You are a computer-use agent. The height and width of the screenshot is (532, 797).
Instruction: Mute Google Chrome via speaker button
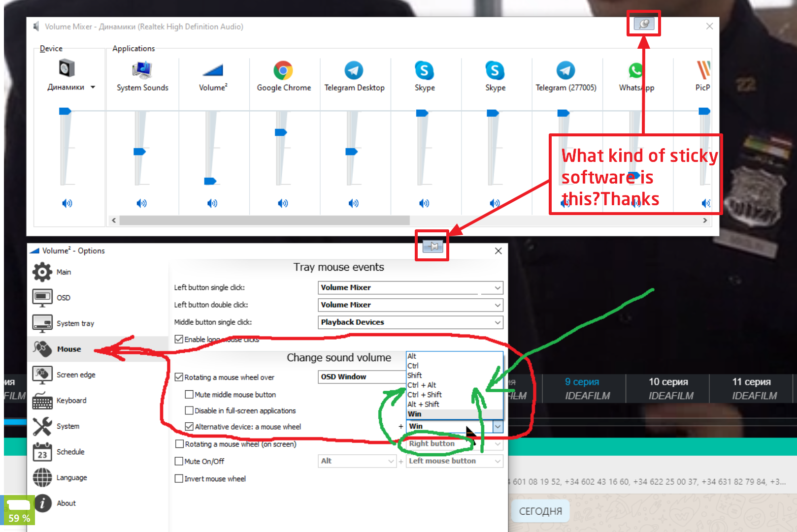[283, 203]
